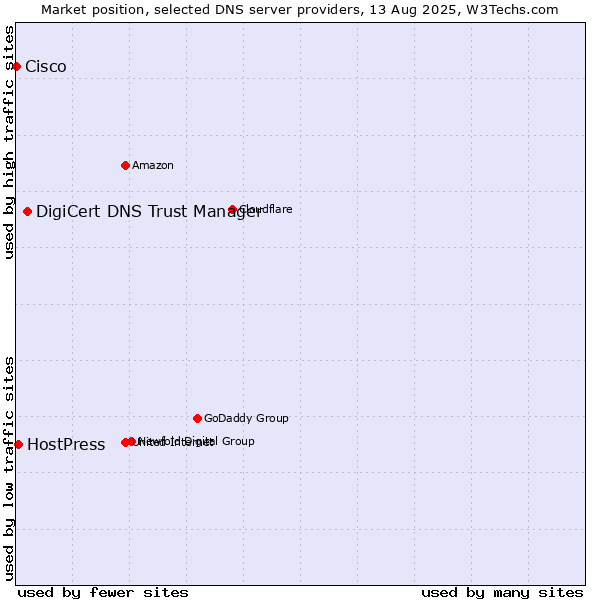This screenshot has height=600, width=600.
Task: Click the GoDaddy Group red dot
Action: tap(197, 418)
